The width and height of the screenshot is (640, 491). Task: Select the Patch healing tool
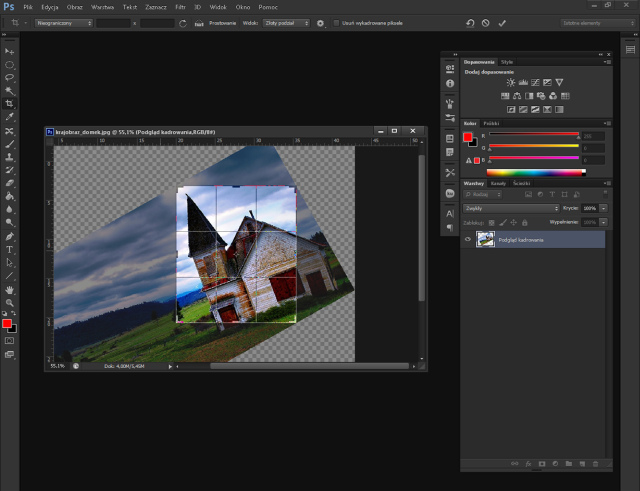pos(9,131)
